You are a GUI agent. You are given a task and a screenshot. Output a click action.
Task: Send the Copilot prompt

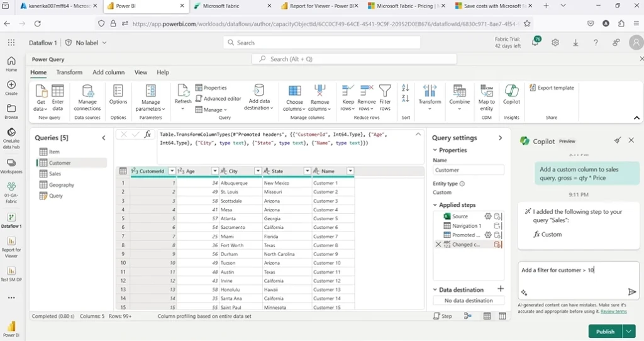631,292
